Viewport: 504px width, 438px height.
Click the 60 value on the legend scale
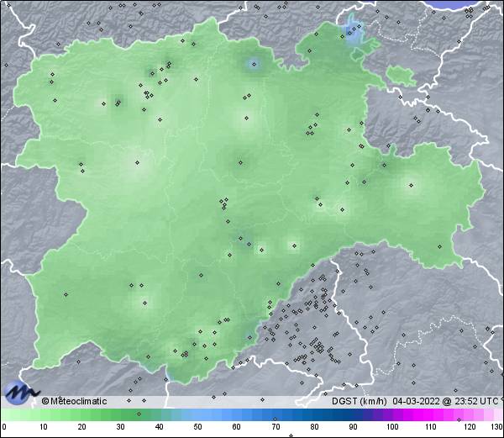[x=237, y=427]
